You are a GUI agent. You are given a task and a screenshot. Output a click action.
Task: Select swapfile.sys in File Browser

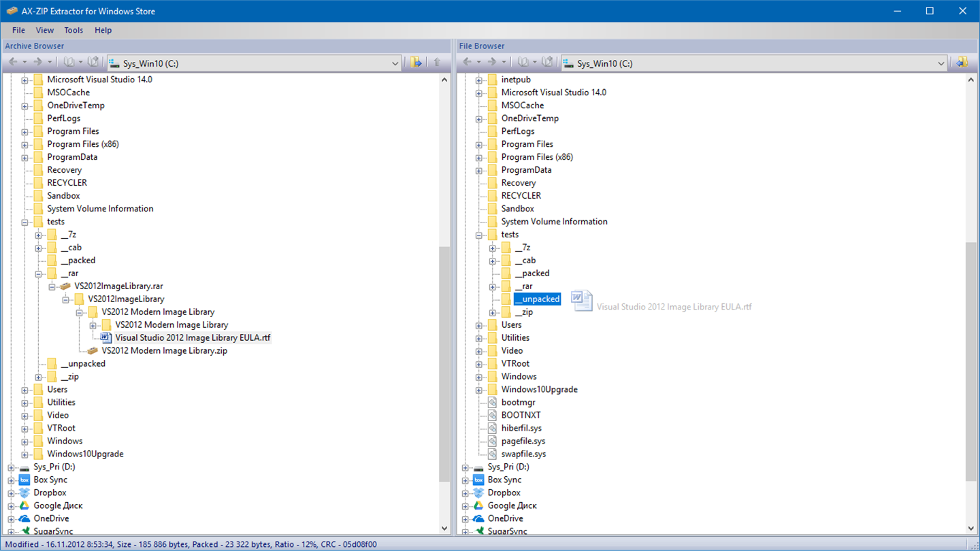tap(523, 454)
